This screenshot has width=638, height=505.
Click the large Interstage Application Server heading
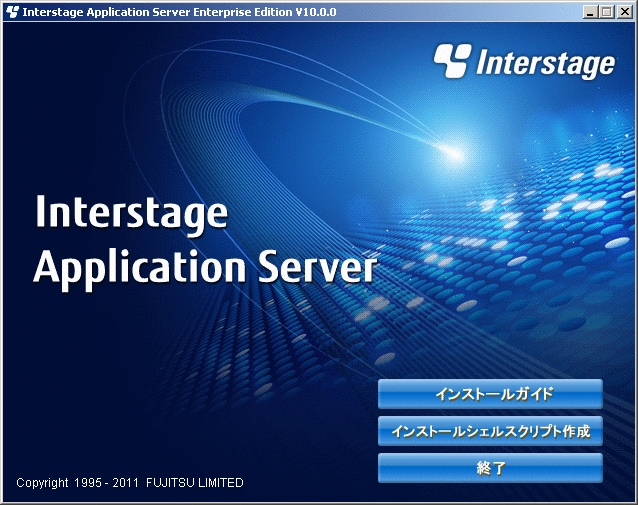click(205, 242)
